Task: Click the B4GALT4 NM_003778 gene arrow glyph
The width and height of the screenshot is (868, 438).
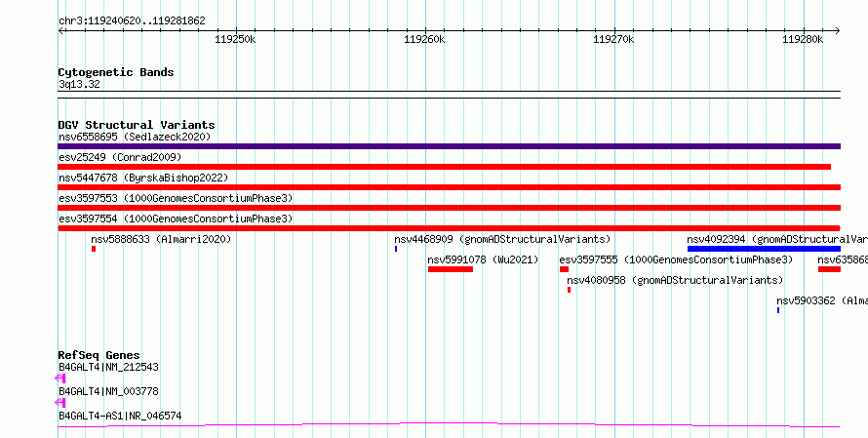Action: pos(60,403)
